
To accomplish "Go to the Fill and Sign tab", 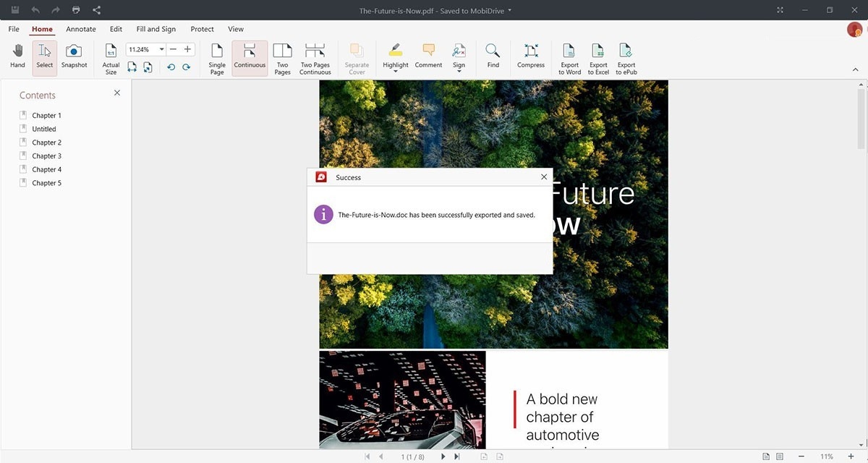I will tap(156, 29).
